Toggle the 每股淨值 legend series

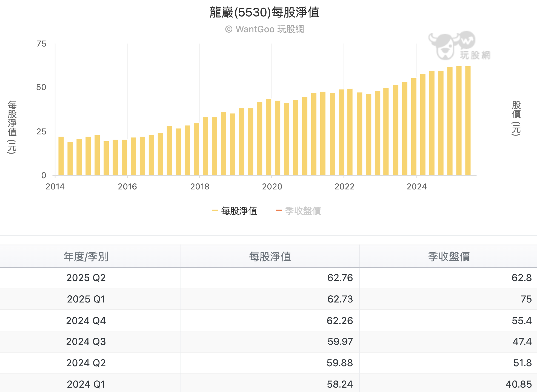point(239,211)
